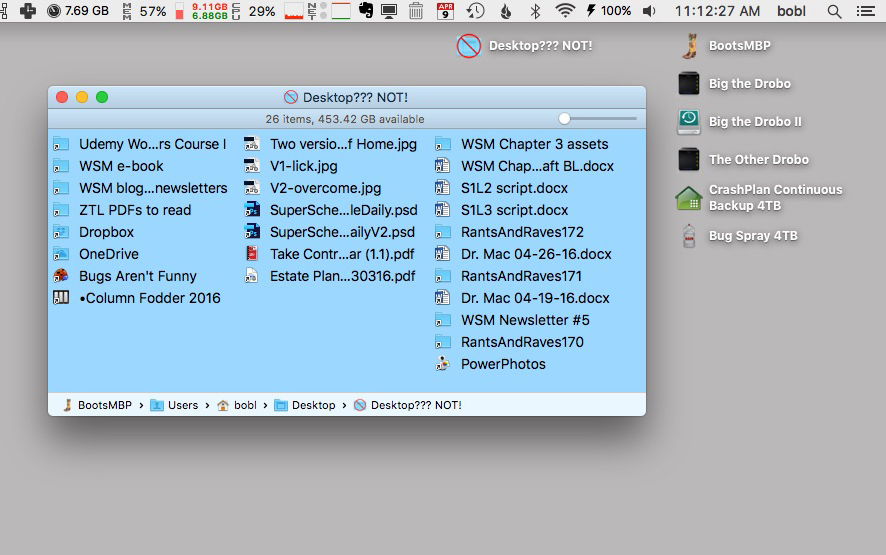The height and width of the screenshot is (555, 886).
Task: Select the •Column Fodder 2016 icon
Action: [61, 298]
